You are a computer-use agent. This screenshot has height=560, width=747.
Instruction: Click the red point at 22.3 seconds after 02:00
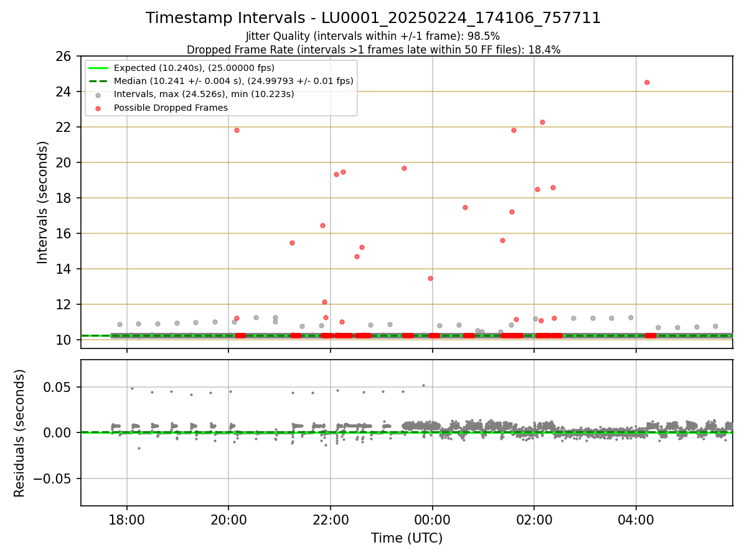542,122
